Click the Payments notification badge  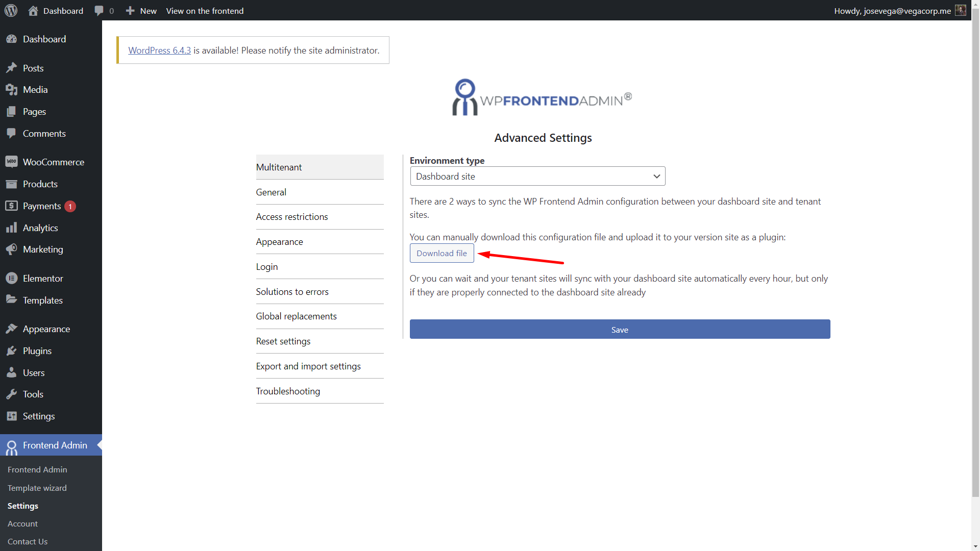(x=70, y=206)
